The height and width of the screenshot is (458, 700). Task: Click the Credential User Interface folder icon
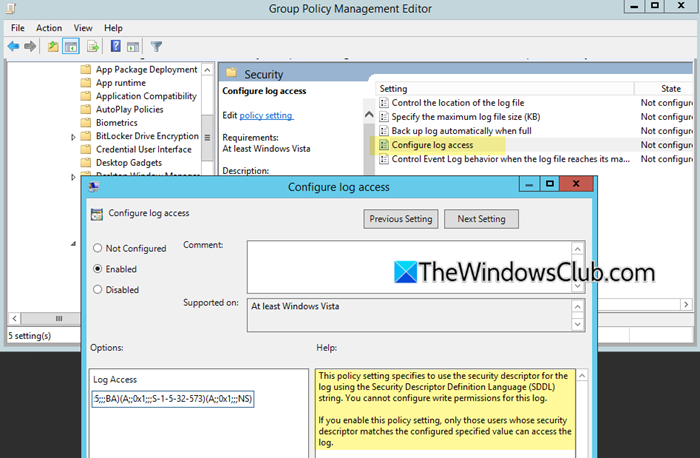click(86, 150)
